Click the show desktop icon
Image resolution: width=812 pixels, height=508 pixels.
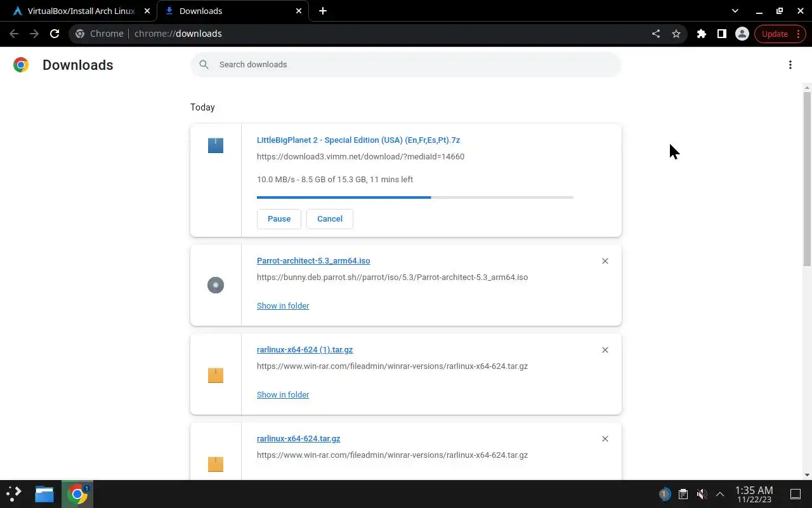click(x=795, y=494)
